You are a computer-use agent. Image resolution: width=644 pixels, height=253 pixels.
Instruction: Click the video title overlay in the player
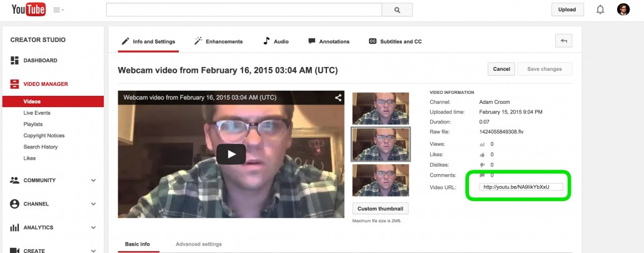coord(200,98)
